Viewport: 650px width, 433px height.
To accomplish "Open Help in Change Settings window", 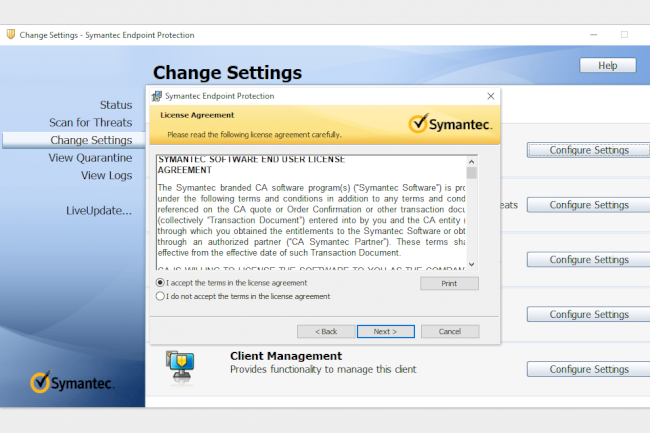I will click(x=607, y=65).
